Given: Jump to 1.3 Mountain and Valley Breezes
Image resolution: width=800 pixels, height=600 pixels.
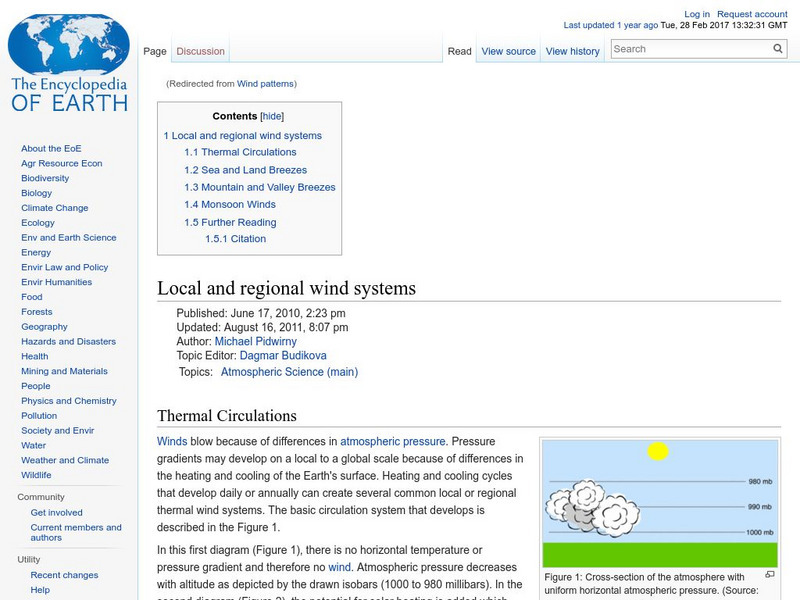Looking at the screenshot, I should 260,187.
